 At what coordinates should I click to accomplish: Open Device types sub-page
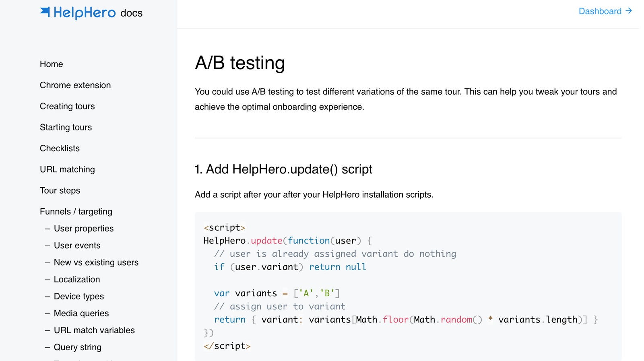pos(79,296)
